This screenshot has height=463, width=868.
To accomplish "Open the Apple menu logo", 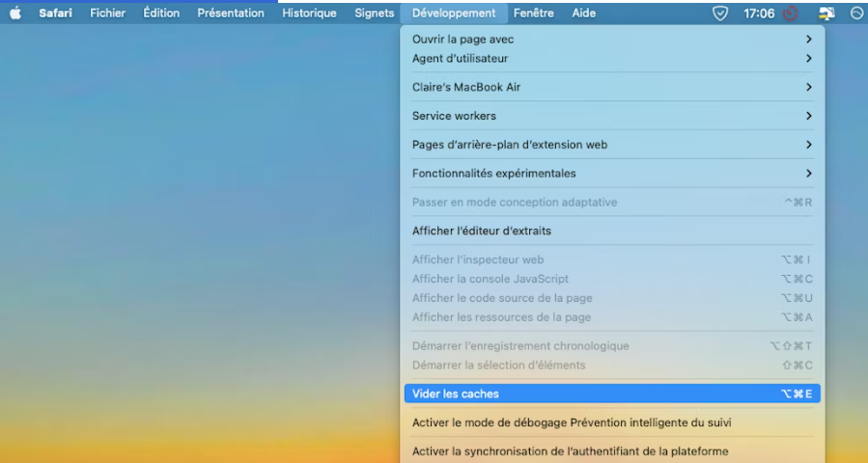I will tap(15, 14).
